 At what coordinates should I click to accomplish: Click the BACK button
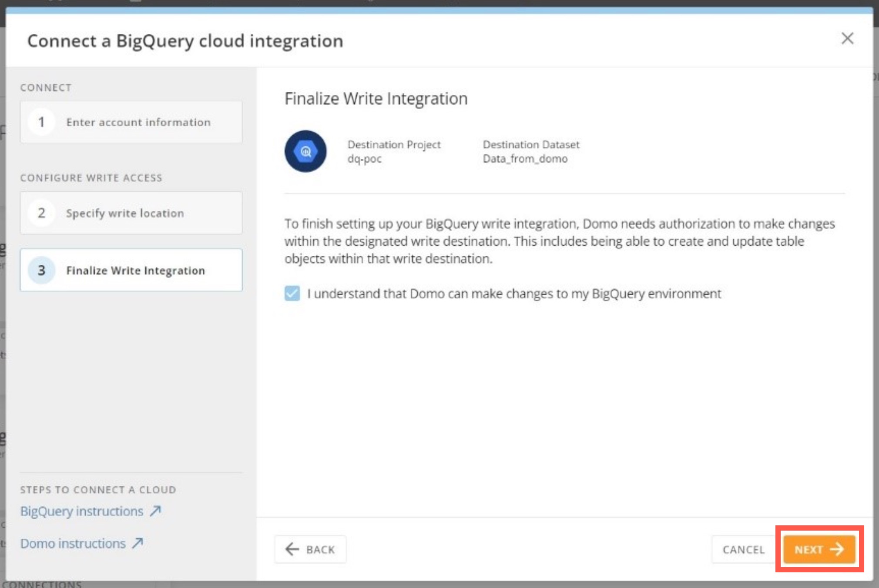(310, 549)
